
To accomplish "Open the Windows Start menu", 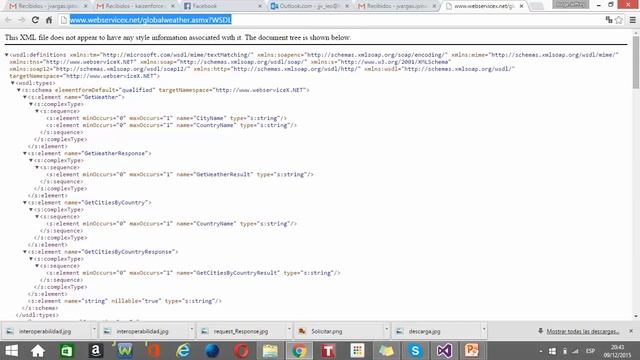I will pos(11,351).
